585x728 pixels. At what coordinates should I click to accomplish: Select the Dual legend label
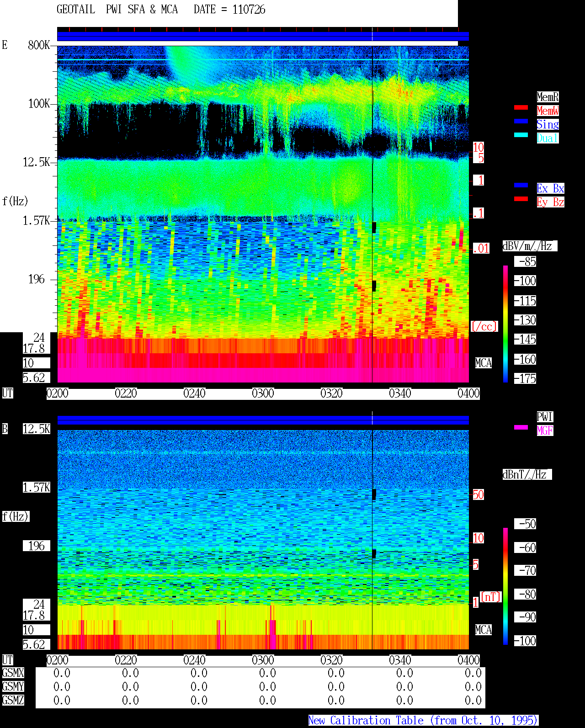[548, 138]
